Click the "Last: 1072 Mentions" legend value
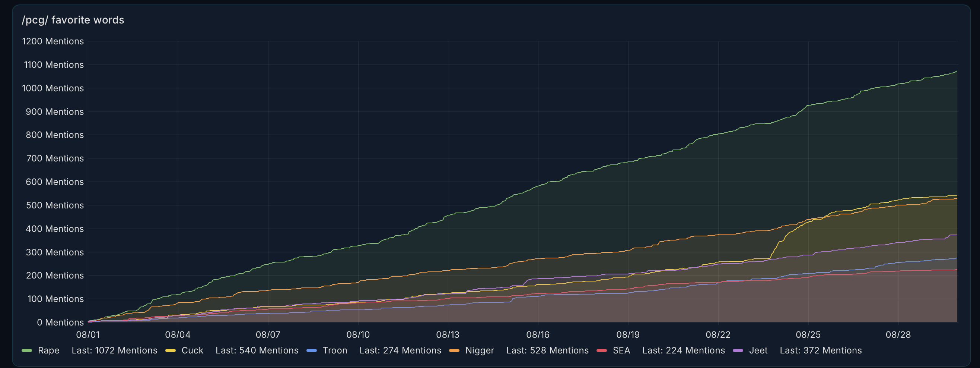Viewport: 980px width, 368px height. 115,350
